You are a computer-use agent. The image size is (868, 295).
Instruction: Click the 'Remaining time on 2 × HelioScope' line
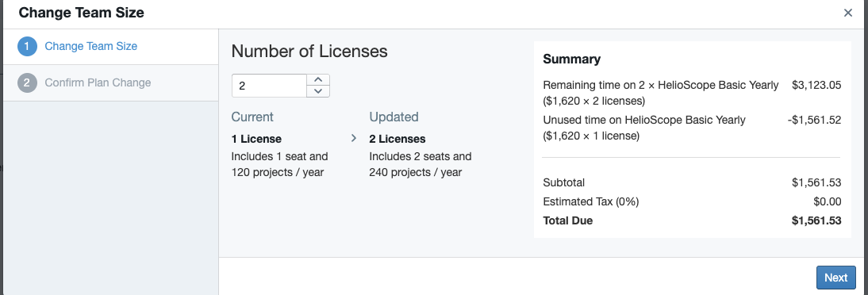point(661,85)
